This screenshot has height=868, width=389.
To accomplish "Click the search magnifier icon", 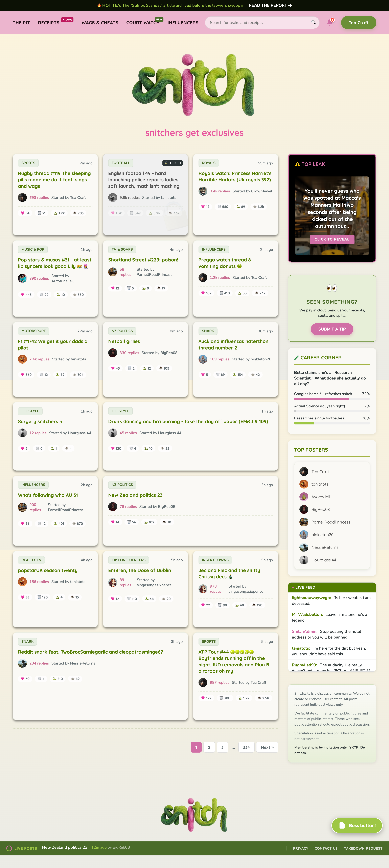I will 313,23.
